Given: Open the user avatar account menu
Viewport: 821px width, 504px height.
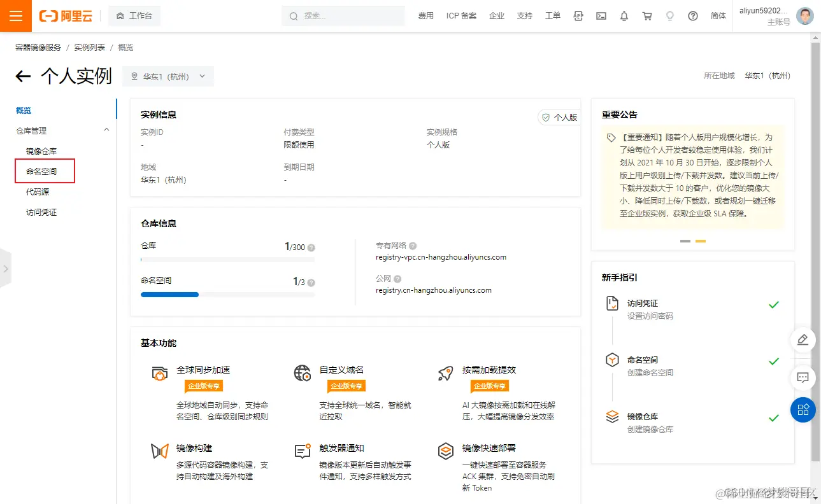Looking at the screenshot, I should [x=805, y=16].
